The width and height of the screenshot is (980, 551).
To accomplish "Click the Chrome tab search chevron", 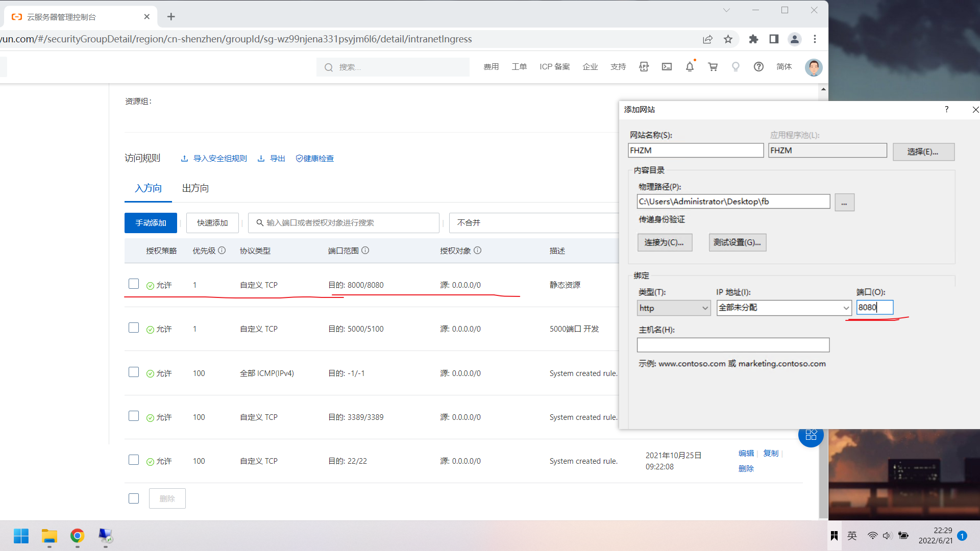I will pos(726,10).
